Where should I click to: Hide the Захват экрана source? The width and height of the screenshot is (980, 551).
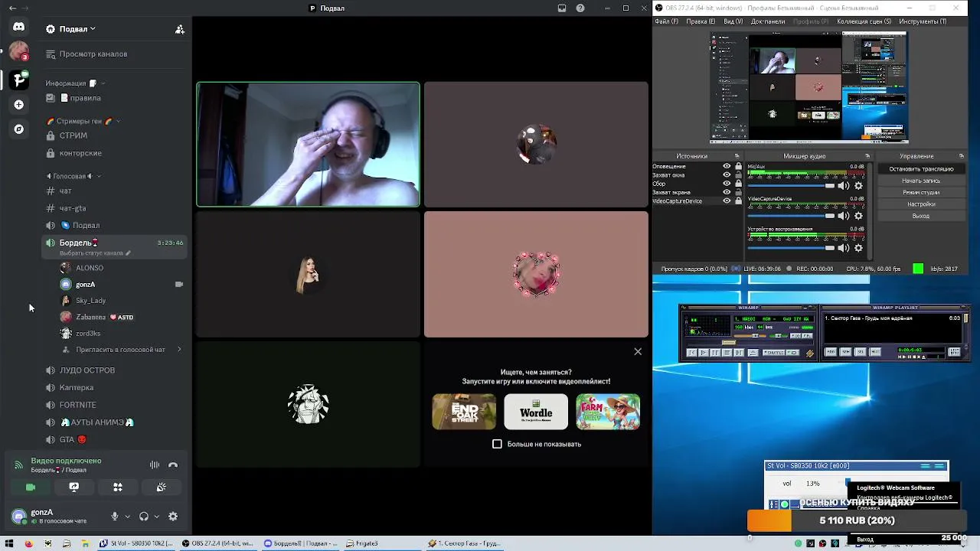(x=727, y=192)
